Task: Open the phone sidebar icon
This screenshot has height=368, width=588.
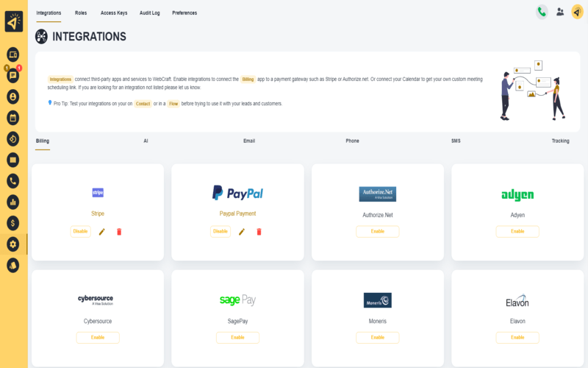Action: coord(12,181)
